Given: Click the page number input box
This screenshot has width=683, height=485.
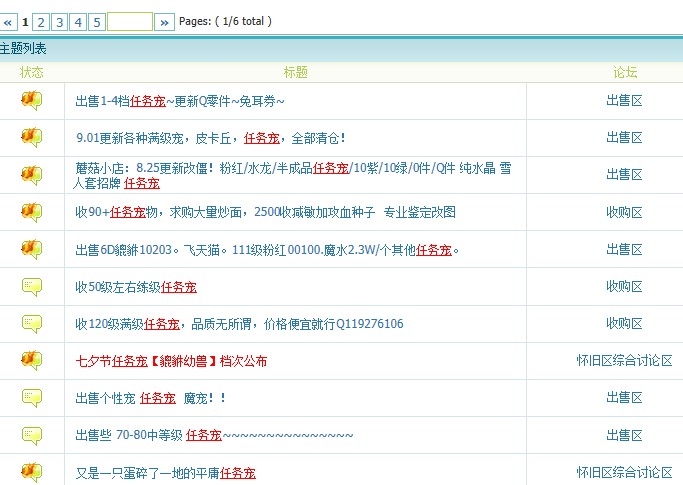Looking at the screenshot, I should [x=130, y=21].
